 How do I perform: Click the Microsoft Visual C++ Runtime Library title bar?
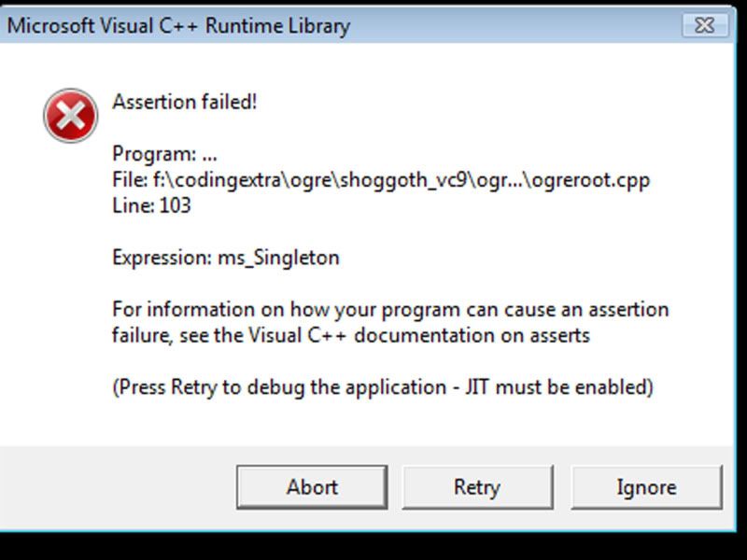point(177,27)
